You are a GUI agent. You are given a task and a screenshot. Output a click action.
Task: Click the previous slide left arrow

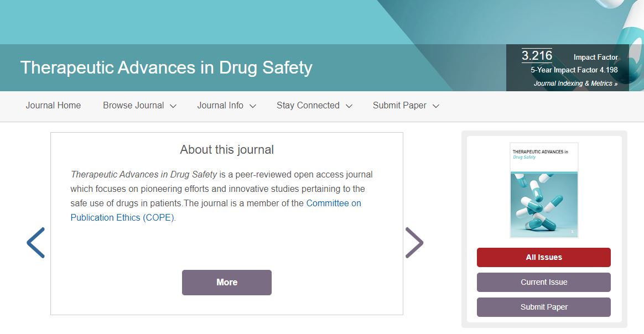36,242
